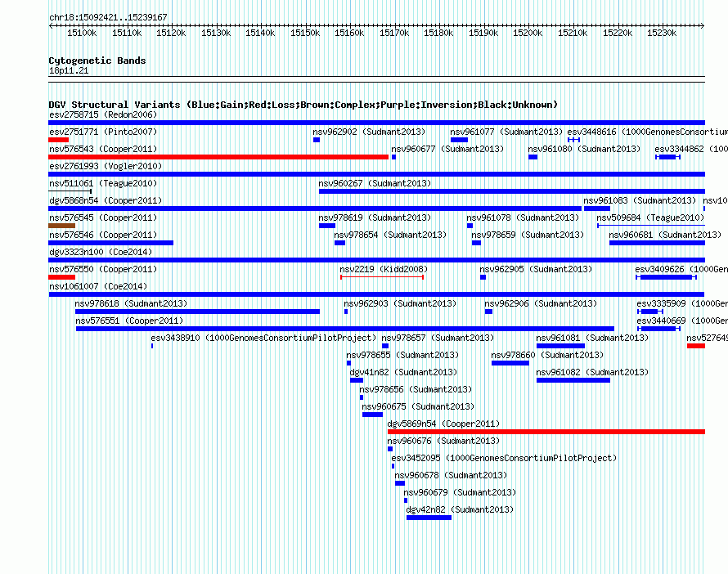The width and height of the screenshot is (728, 574).
Task: Open variant esv3452095 (1000GenomesConsortiumPilotProject)
Action: click(x=504, y=458)
